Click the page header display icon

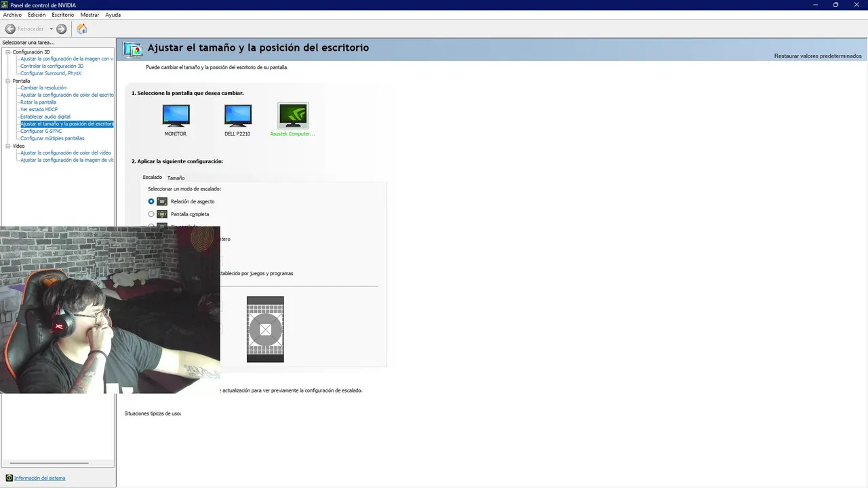pyautogui.click(x=133, y=49)
